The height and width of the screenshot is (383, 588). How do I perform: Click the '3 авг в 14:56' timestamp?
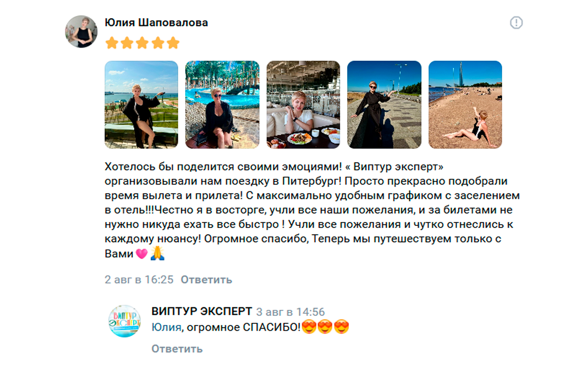tap(290, 312)
